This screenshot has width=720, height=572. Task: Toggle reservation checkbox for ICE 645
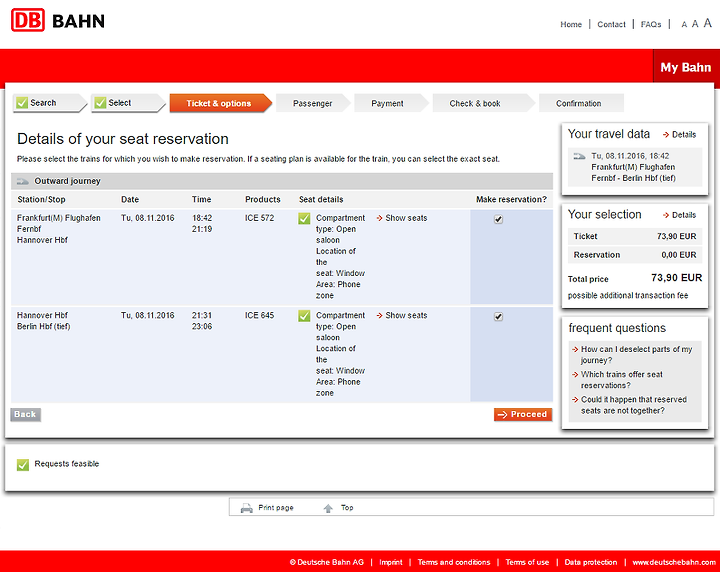pos(498,317)
